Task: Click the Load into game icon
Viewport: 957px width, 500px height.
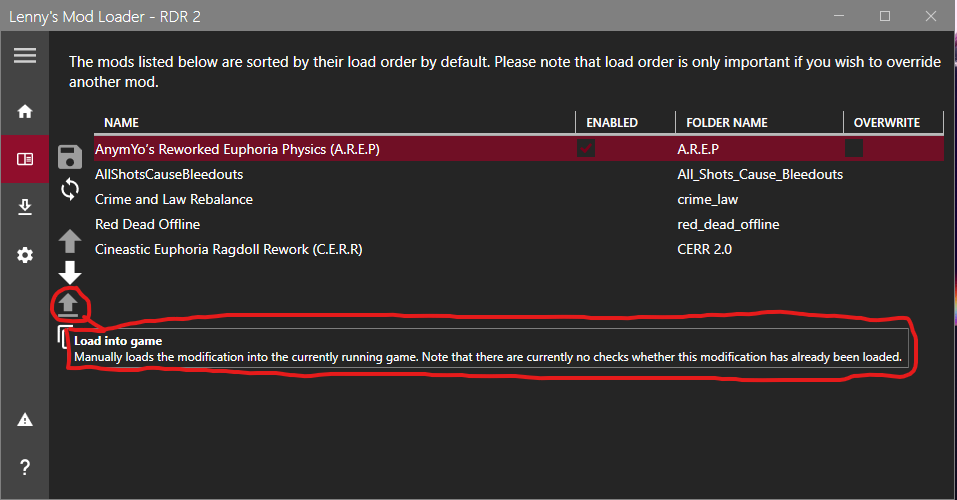Action: pyautogui.click(x=70, y=304)
